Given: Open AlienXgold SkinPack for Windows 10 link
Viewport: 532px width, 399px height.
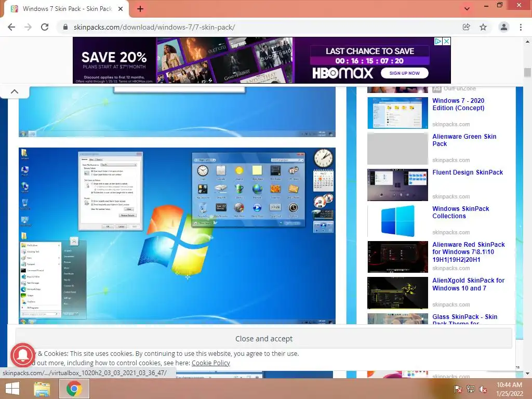Looking at the screenshot, I should click(468, 284).
